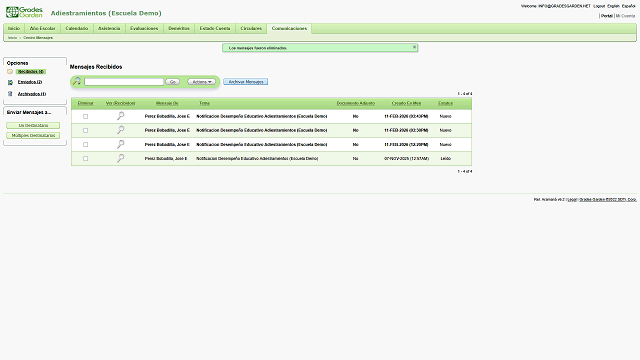Open the Año Escolar tab
This screenshot has width=640, height=360.
pyautogui.click(x=42, y=28)
